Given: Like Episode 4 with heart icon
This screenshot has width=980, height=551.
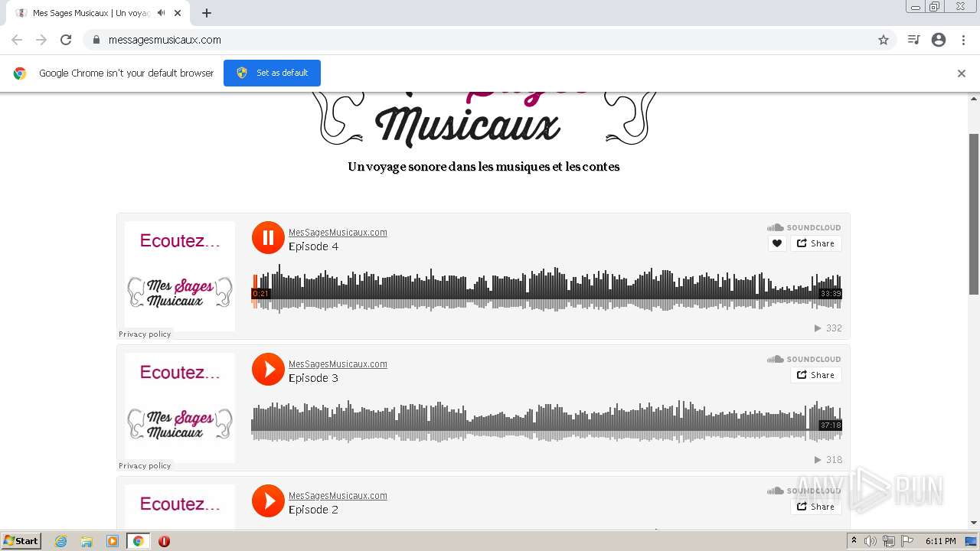Looking at the screenshot, I should pos(777,243).
